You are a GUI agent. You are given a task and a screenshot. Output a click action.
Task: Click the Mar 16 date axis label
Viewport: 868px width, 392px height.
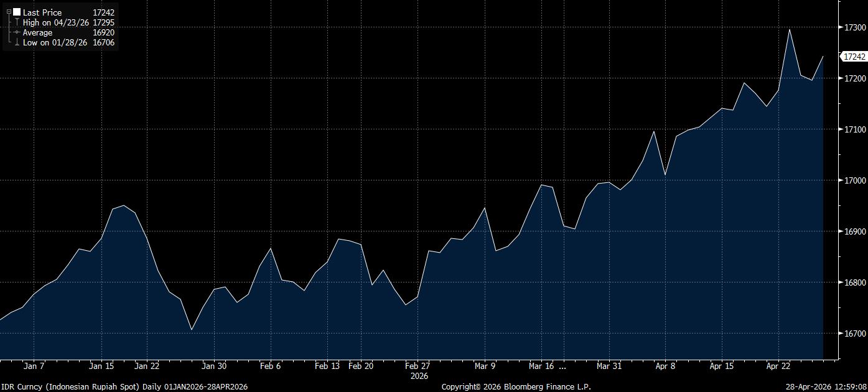pyautogui.click(x=543, y=366)
